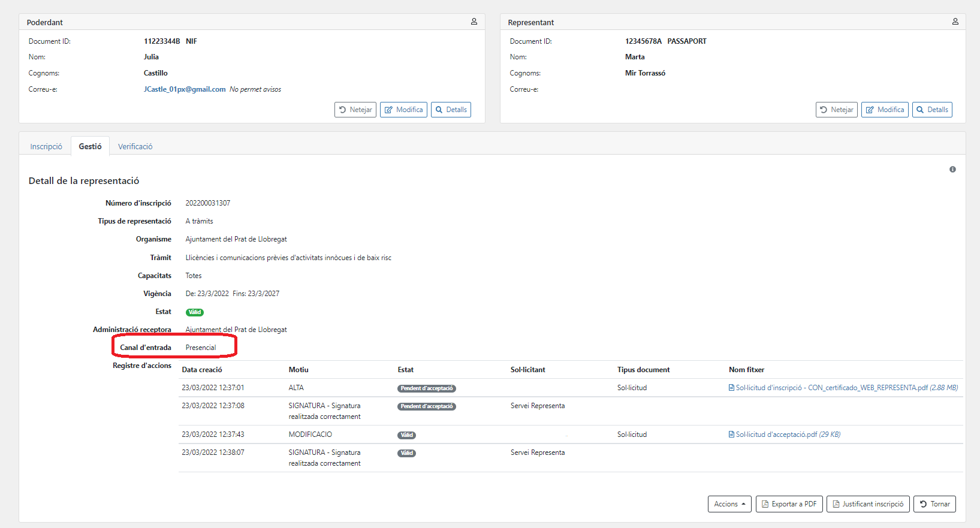Click Modifica button in Representant panel
Image resolution: width=980 pixels, height=528 pixels.
885,110
